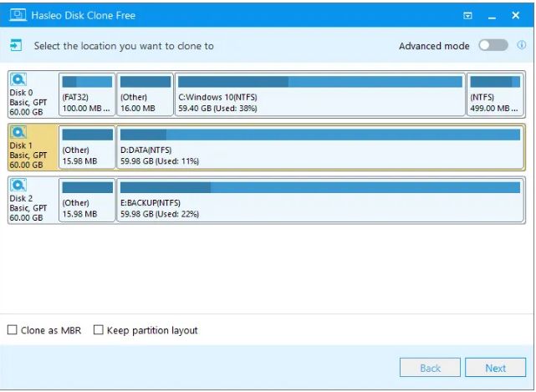Open the Advanced mode info icon
The height and width of the screenshot is (392, 536).
click(521, 45)
